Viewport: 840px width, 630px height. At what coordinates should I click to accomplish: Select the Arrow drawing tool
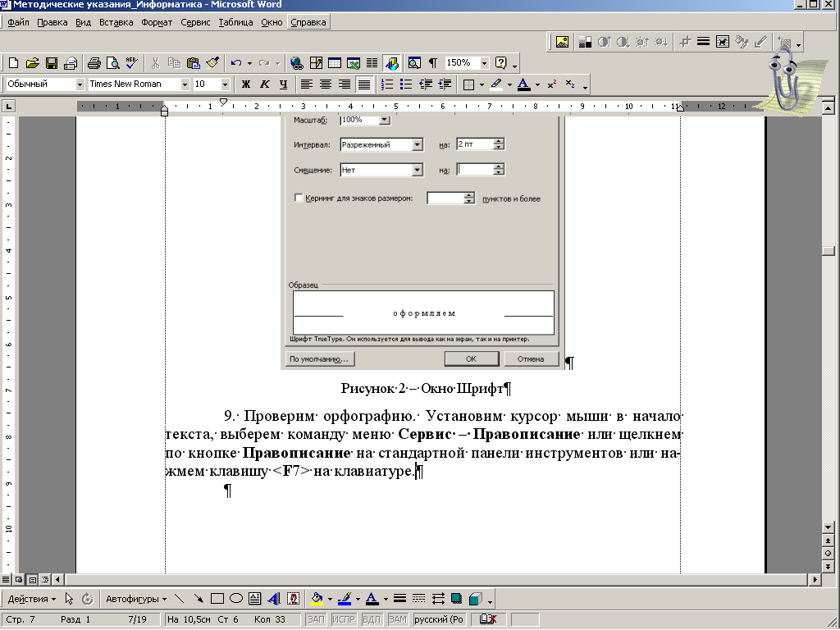pos(199,599)
